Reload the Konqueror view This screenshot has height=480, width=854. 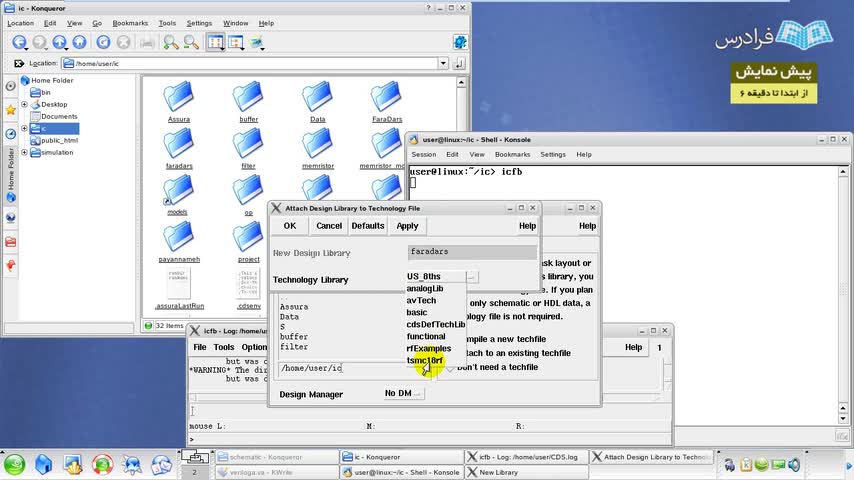(x=103, y=42)
